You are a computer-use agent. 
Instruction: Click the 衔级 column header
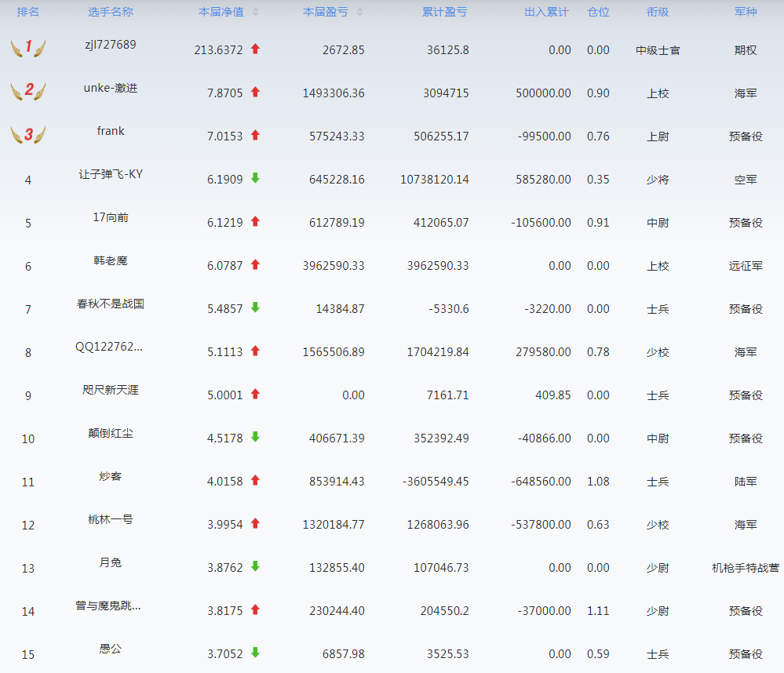click(658, 12)
